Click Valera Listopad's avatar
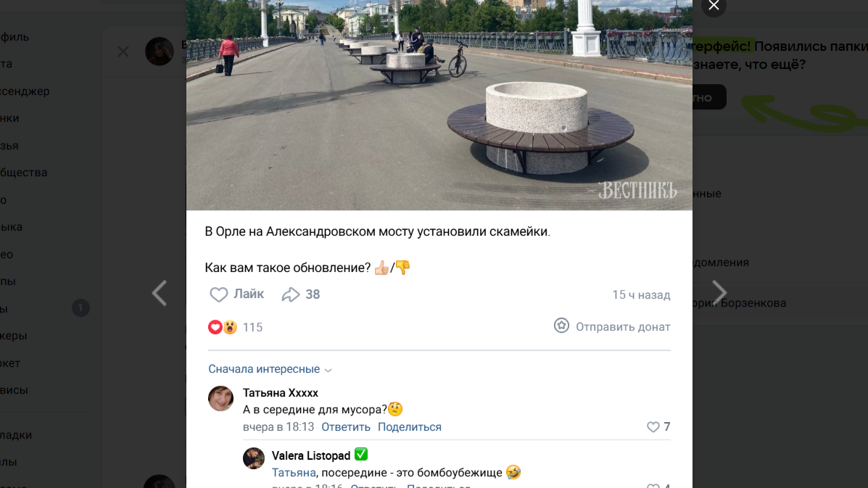Image resolution: width=868 pixels, height=488 pixels. [x=254, y=458]
